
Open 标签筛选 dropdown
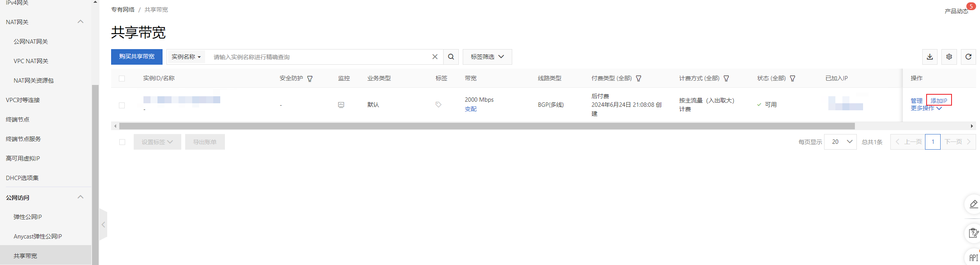[x=487, y=57]
